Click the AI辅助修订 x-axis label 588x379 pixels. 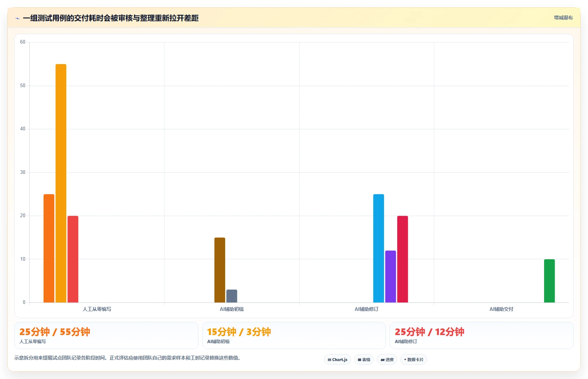tap(366, 309)
